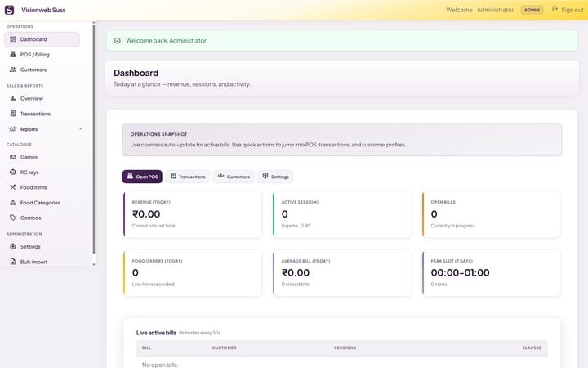Click the Sign out link
588x368 pixels.
[x=568, y=10]
